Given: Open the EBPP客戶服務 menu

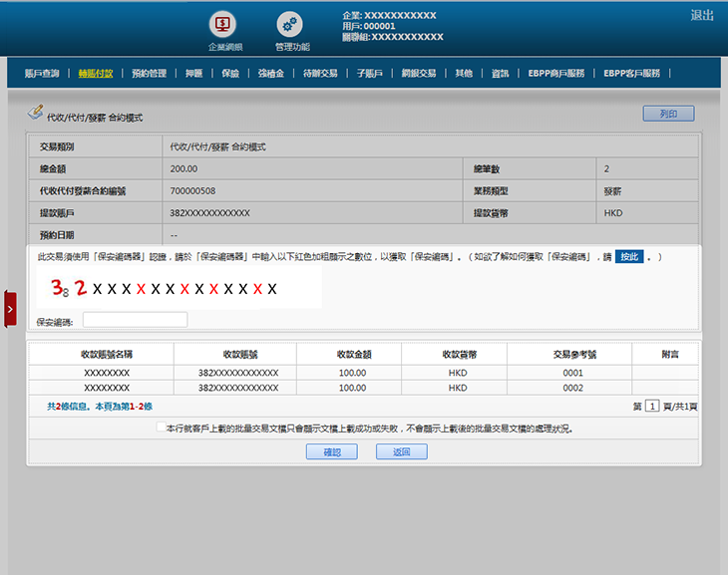Looking at the screenshot, I should tap(632, 73).
